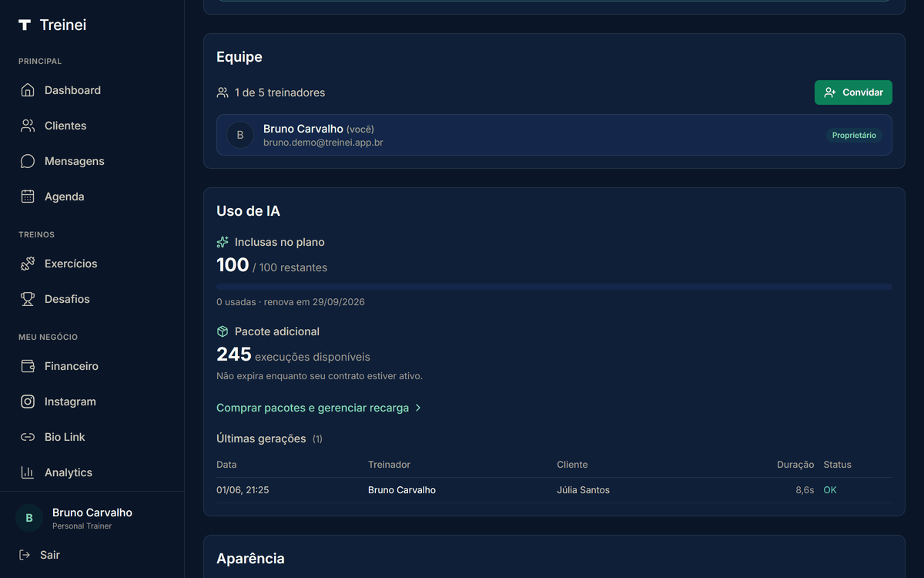Navigate to Agenda
Screen dimensions: 924x578
pyautogui.click(x=92, y=197)
